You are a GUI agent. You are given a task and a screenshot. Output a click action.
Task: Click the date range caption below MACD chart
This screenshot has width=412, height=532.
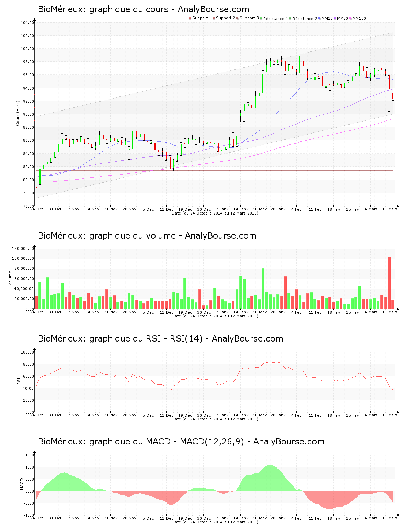(x=215, y=522)
